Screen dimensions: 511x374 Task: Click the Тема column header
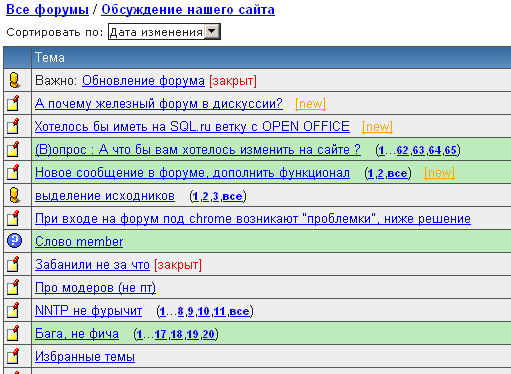click(x=50, y=57)
